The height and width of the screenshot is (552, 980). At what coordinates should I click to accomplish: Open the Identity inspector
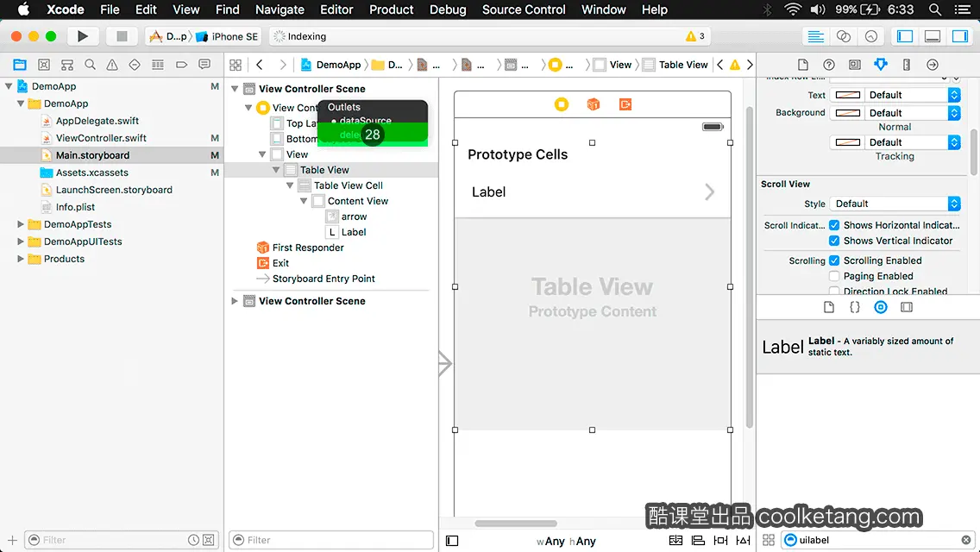tap(854, 65)
